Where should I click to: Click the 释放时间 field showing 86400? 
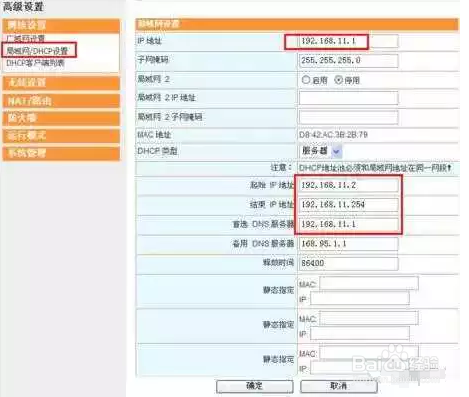(348, 263)
